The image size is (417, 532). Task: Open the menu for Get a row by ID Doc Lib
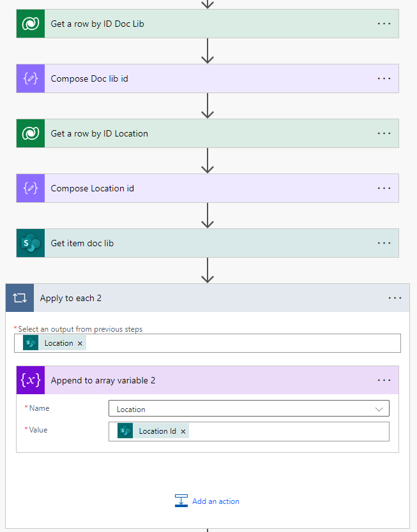[384, 24]
